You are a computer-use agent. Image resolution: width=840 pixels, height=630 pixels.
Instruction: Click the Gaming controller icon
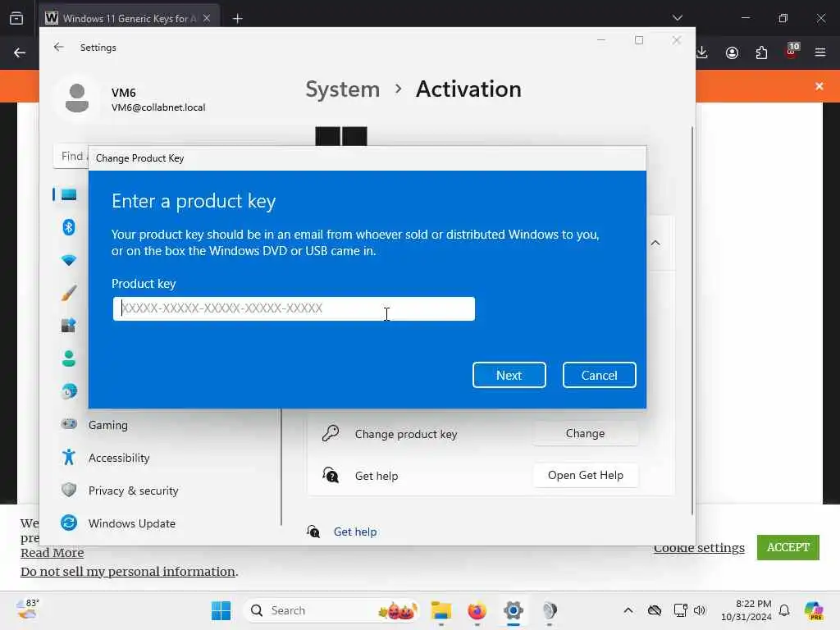pyautogui.click(x=69, y=424)
